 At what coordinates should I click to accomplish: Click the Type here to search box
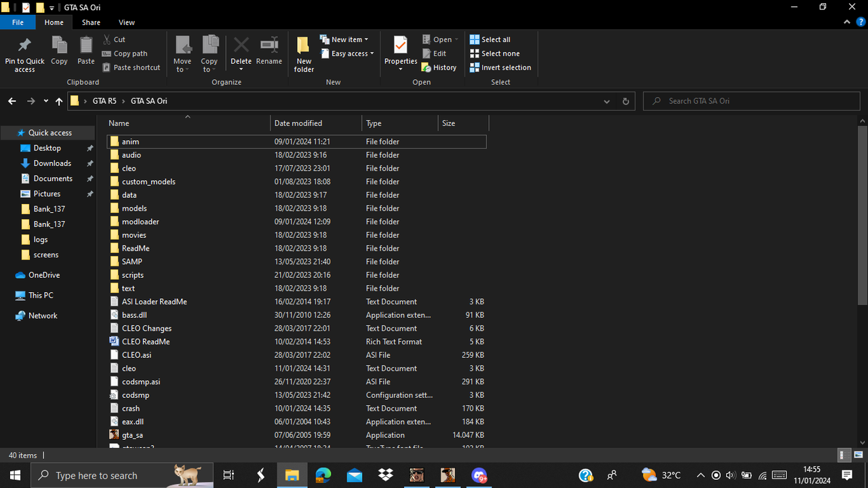(122, 475)
